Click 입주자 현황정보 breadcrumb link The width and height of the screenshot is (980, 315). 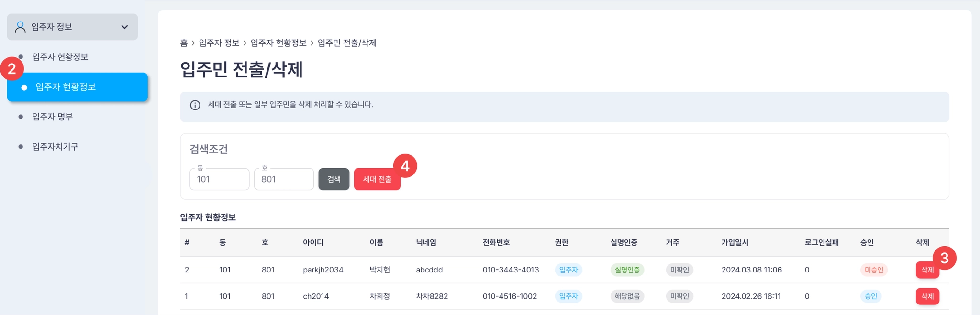[x=278, y=43]
